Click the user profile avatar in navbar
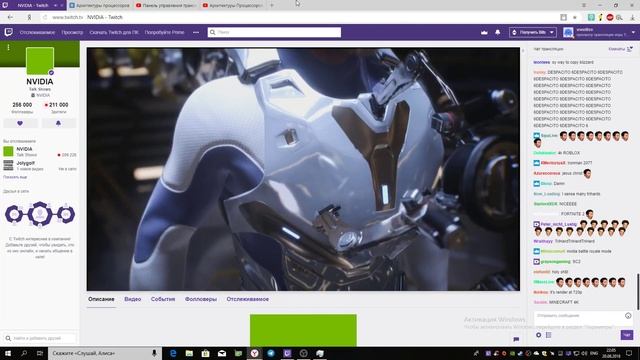 click(x=568, y=32)
